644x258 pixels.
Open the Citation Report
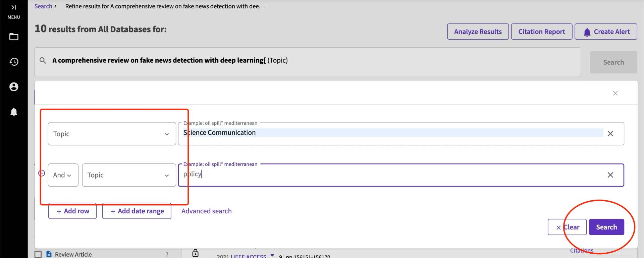click(x=541, y=32)
